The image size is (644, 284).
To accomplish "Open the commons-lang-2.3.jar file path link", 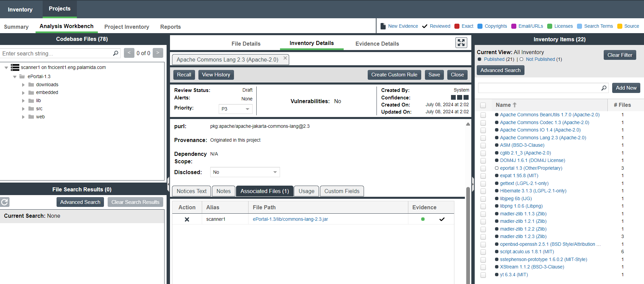I will click(x=290, y=219).
